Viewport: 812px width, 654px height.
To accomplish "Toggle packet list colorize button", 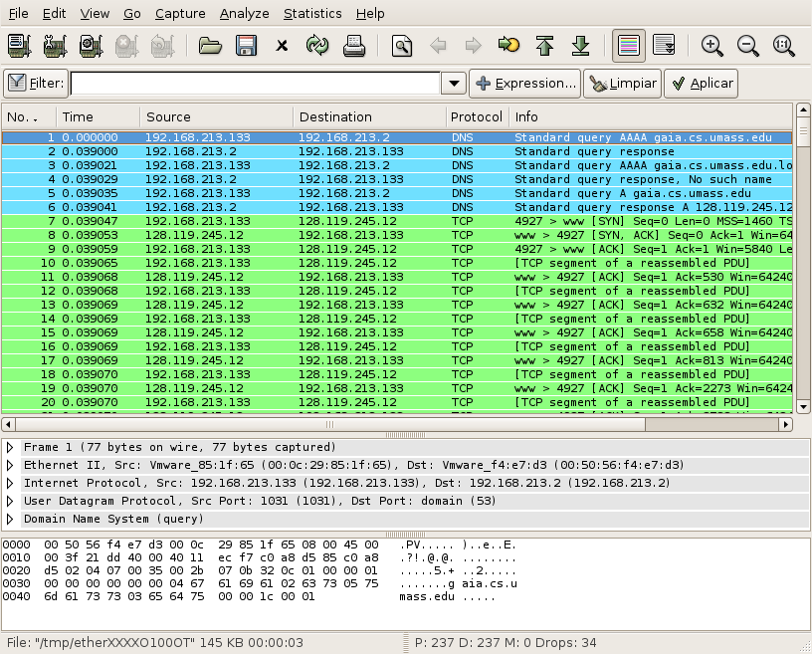I will coord(629,46).
